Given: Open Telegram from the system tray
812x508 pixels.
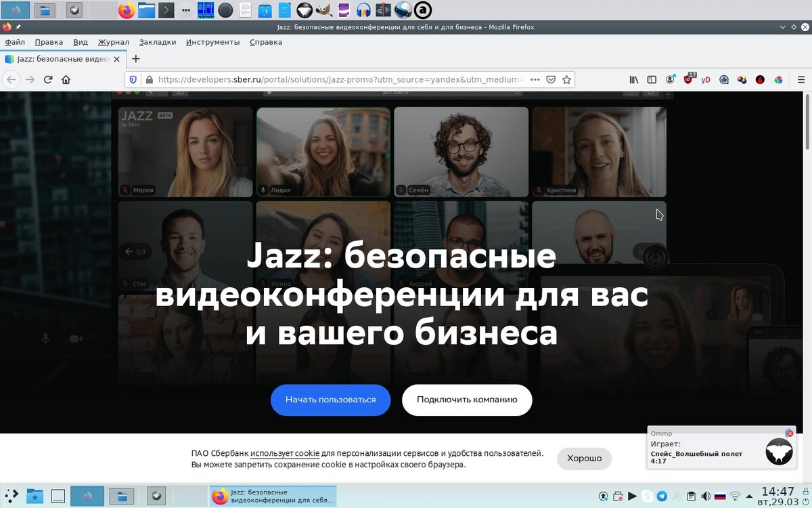Looking at the screenshot, I should pos(662,496).
